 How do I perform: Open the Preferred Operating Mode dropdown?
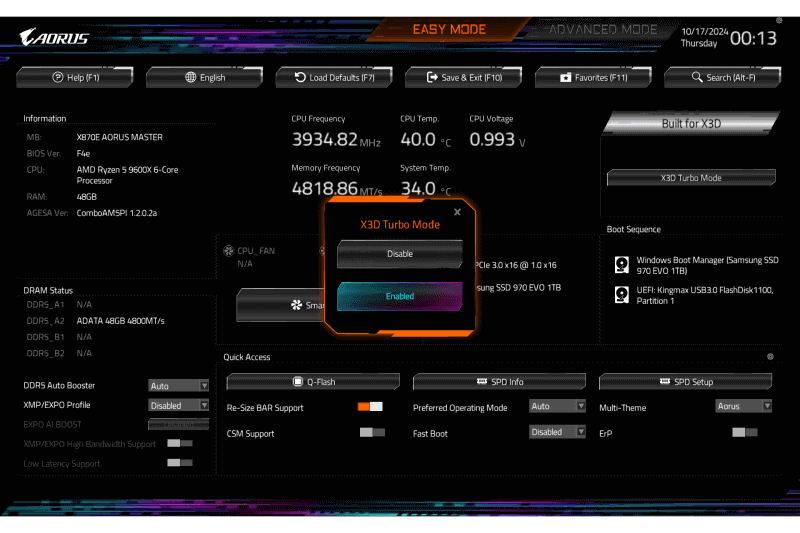pos(557,406)
